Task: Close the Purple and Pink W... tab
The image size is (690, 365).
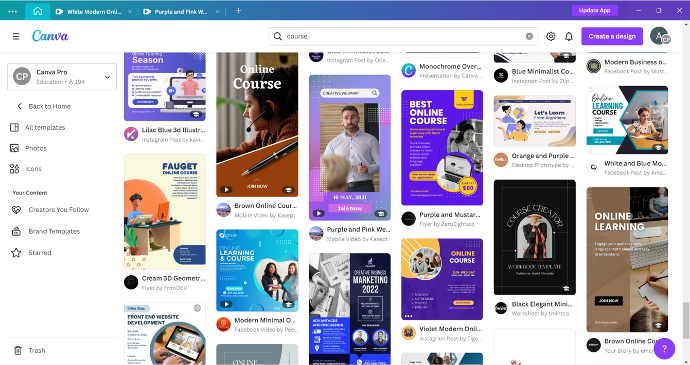Action: point(217,11)
